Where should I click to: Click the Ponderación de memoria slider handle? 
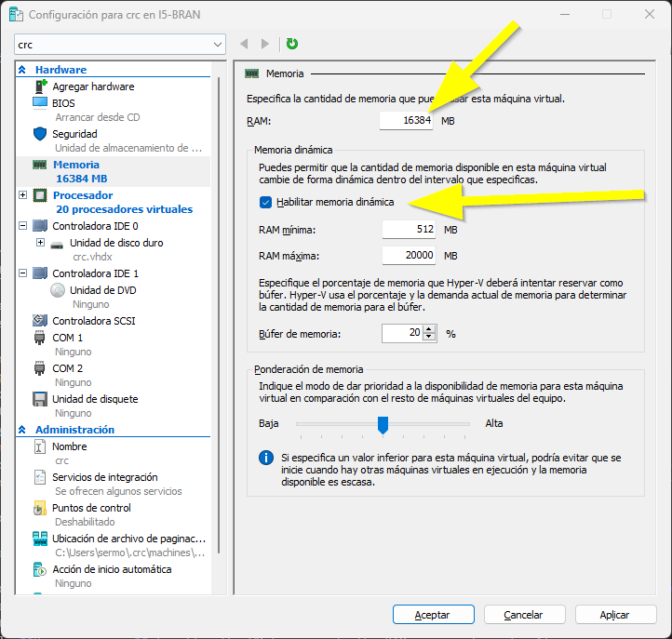382,424
